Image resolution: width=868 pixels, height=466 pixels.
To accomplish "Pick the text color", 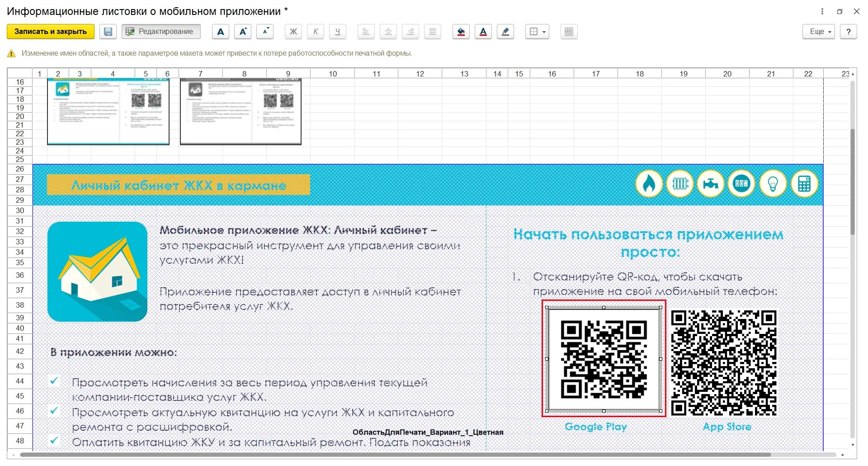I will [483, 32].
